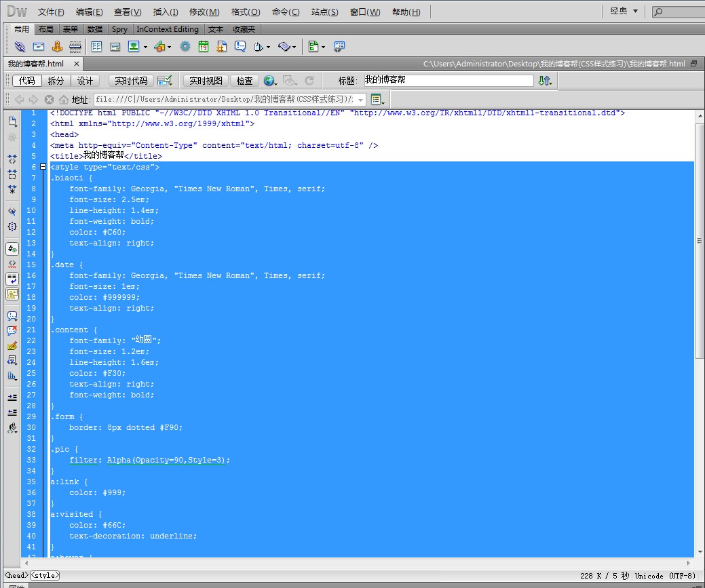This screenshot has width=705, height=588.
Task: Toggle line numbers display in coding toolbar
Action: tap(12, 249)
